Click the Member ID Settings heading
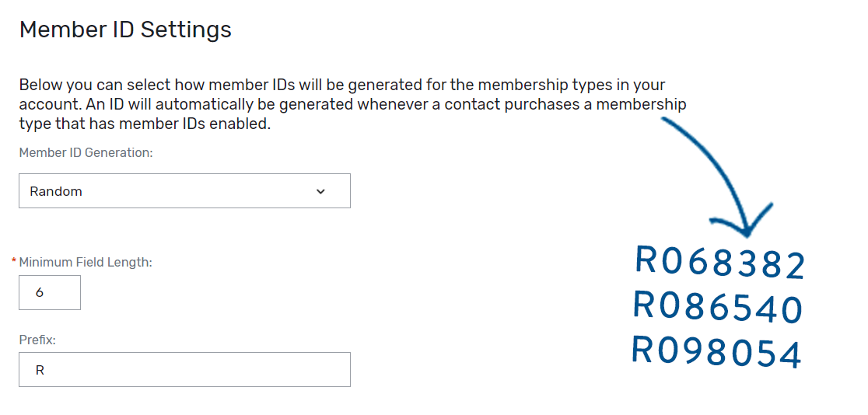Viewport: 868px width, 415px height. tap(125, 30)
